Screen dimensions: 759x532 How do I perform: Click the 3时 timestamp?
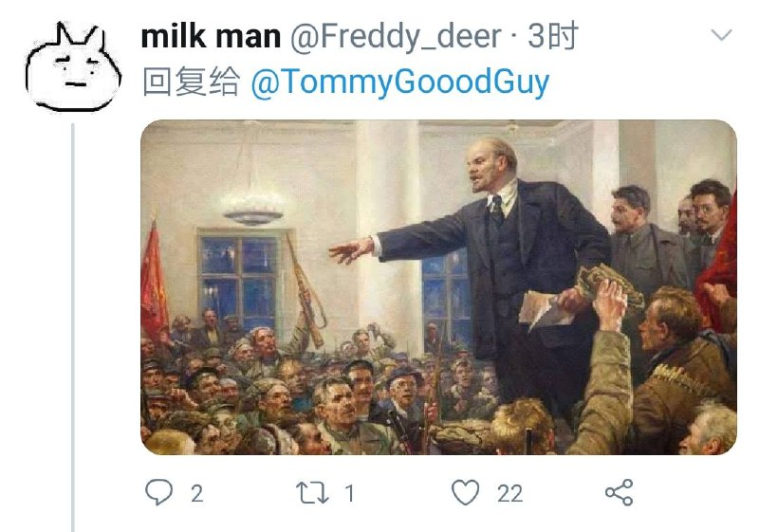[553, 36]
